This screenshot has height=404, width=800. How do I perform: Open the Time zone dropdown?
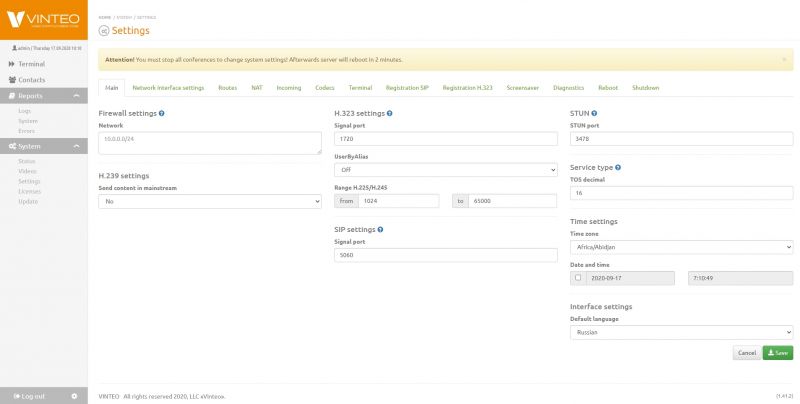tap(682, 247)
